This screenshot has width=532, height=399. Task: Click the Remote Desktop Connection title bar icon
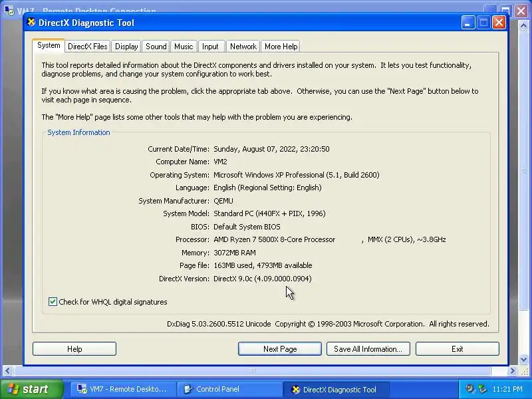coord(9,10)
